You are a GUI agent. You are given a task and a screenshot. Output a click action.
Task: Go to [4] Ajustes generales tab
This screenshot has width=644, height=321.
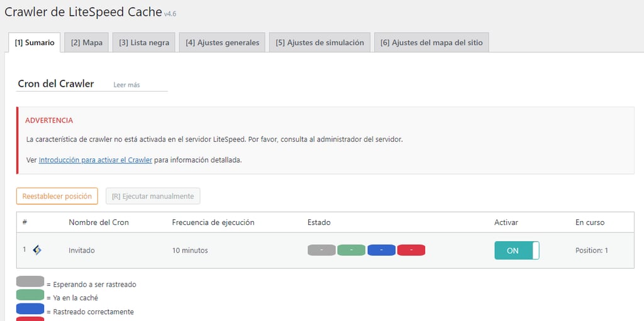pos(222,43)
